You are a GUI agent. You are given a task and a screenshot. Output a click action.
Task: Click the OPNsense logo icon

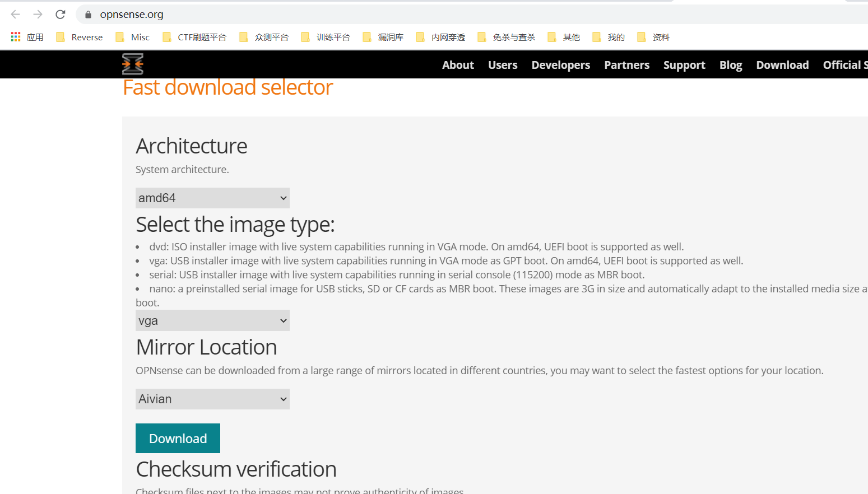pyautogui.click(x=133, y=64)
